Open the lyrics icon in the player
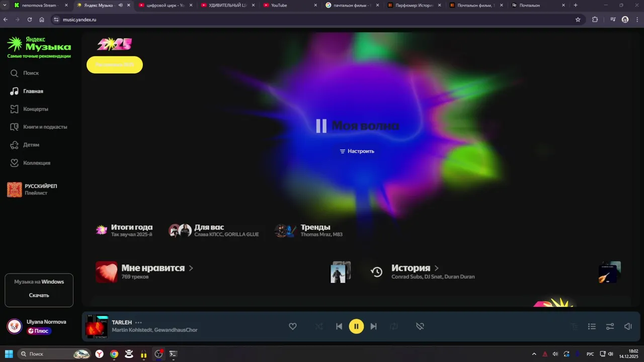 [x=574, y=326]
